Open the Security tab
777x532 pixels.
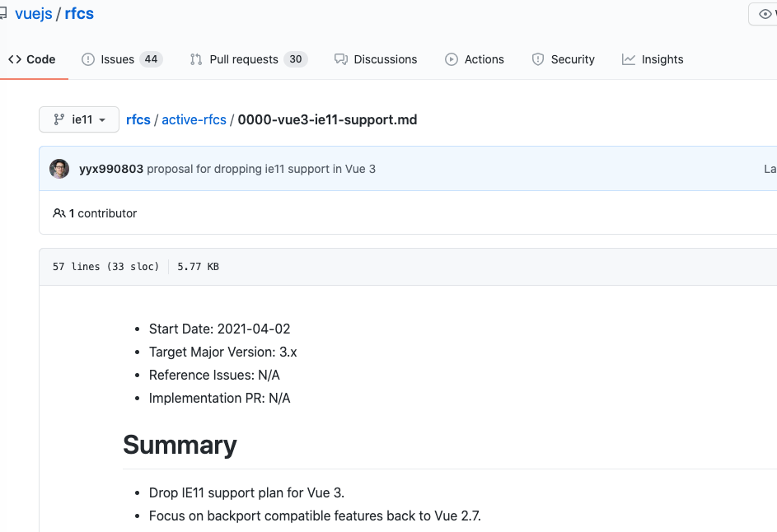coord(563,59)
